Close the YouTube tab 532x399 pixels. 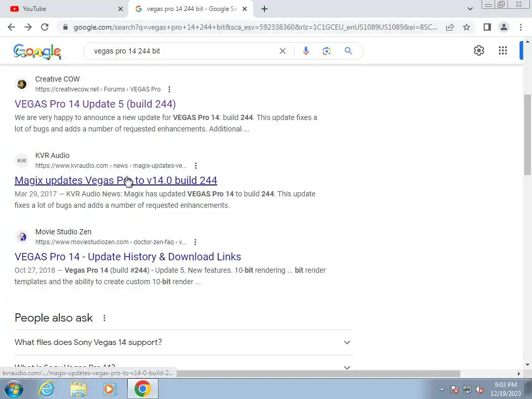[x=121, y=9]
